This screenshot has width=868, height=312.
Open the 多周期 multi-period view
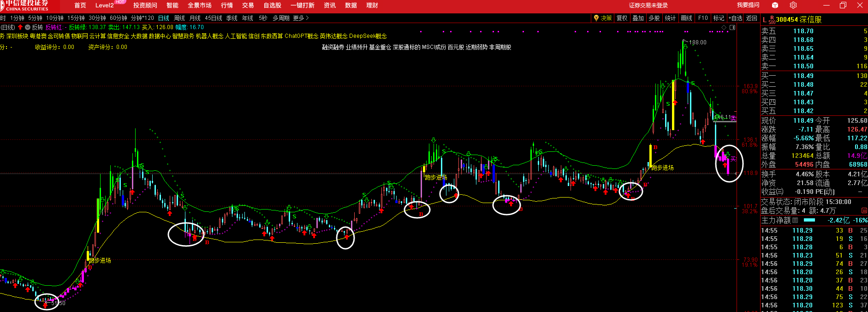(281, 18)
